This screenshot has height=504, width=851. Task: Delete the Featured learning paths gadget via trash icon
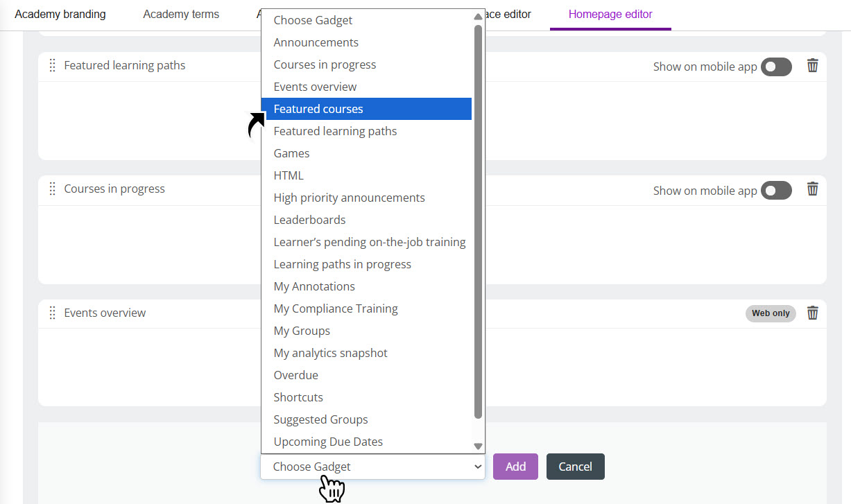(x=812, y=66)
